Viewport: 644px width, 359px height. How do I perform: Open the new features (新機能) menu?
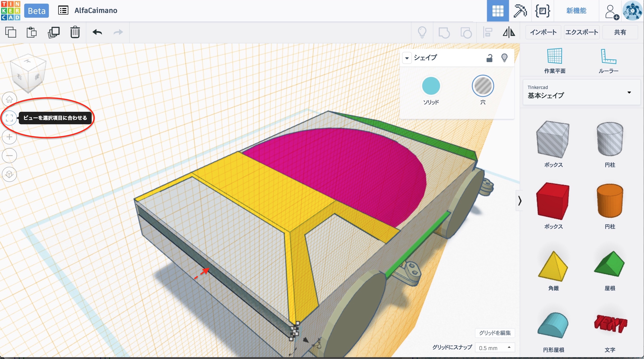point(576,11)
